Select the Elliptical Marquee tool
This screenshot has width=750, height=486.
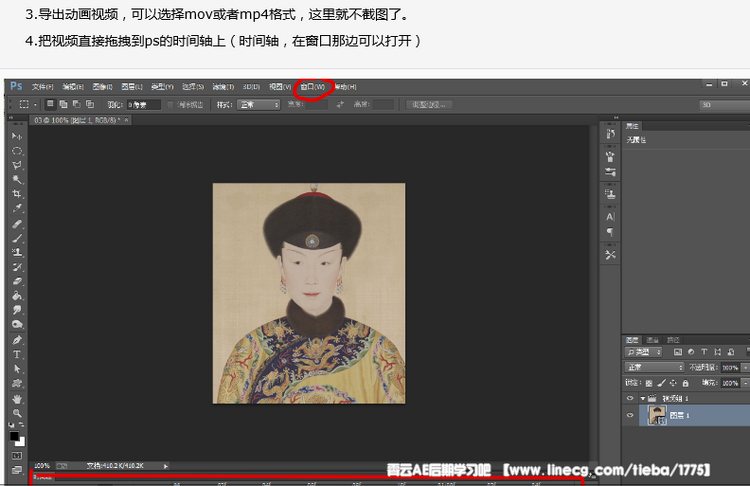point(17,151)
